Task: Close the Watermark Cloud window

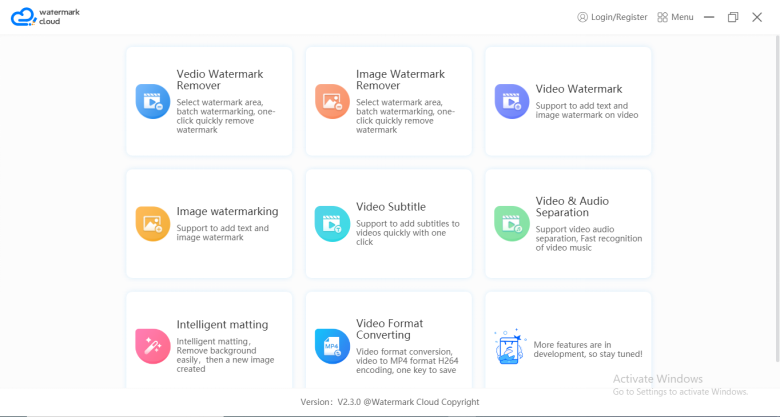Action: tap(757, 17)
